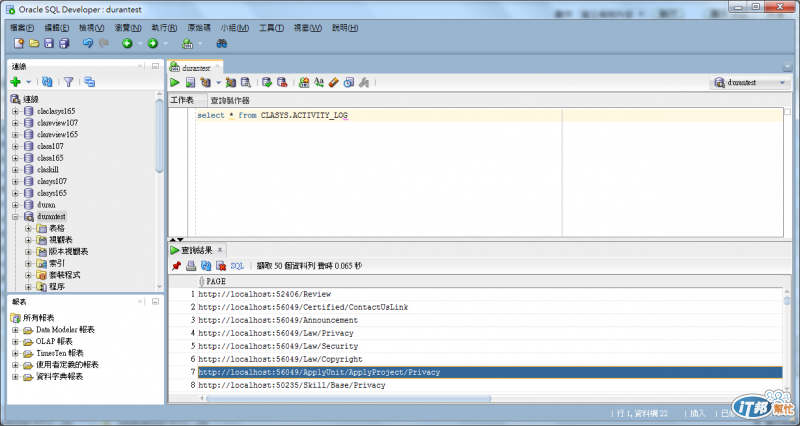Open SQL history clock icon
This screenshot has width=800, height=426.
coord(349,82)
